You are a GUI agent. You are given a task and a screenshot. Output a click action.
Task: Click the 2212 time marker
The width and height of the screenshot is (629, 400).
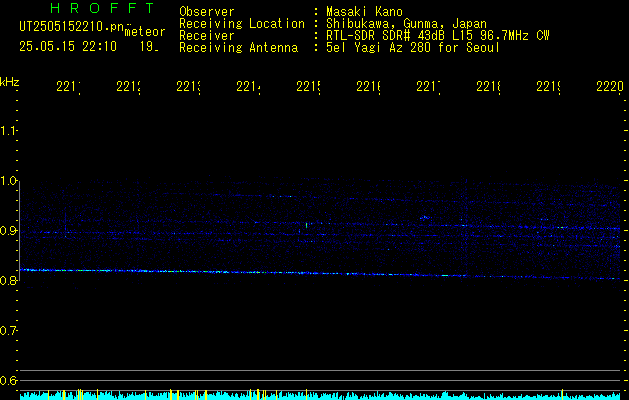point(128,87)
